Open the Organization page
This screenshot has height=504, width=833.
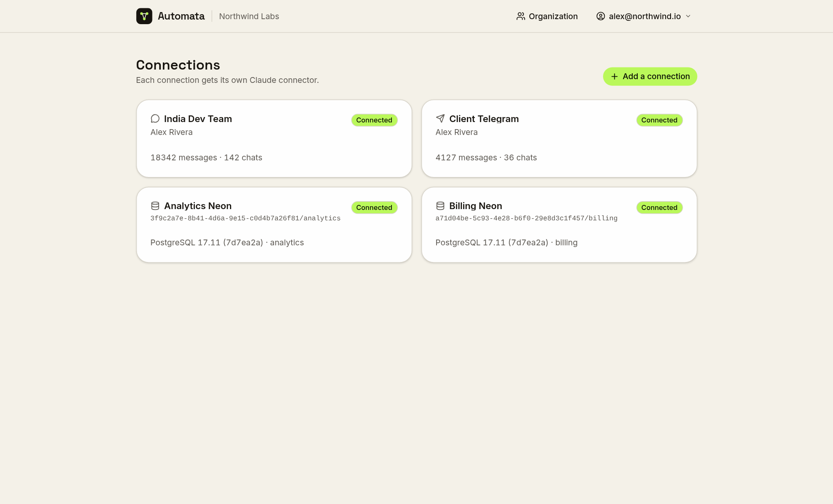tap(547, 16)
